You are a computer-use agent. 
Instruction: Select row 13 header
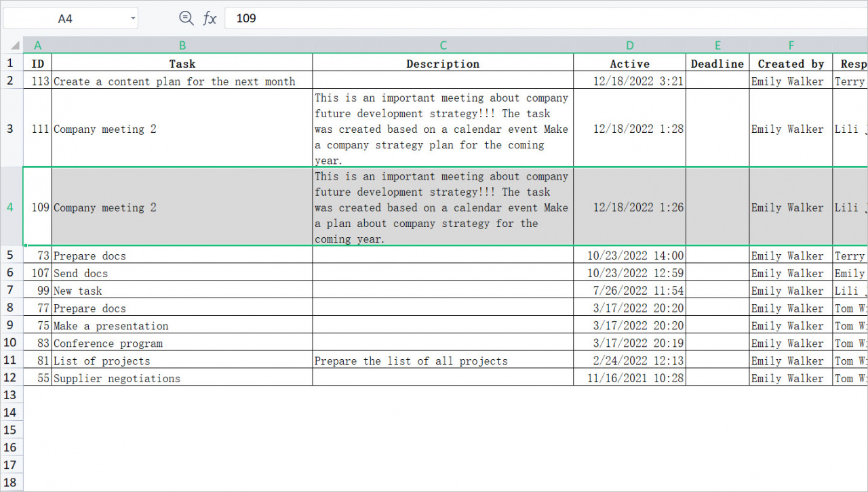tap(10, 395)
